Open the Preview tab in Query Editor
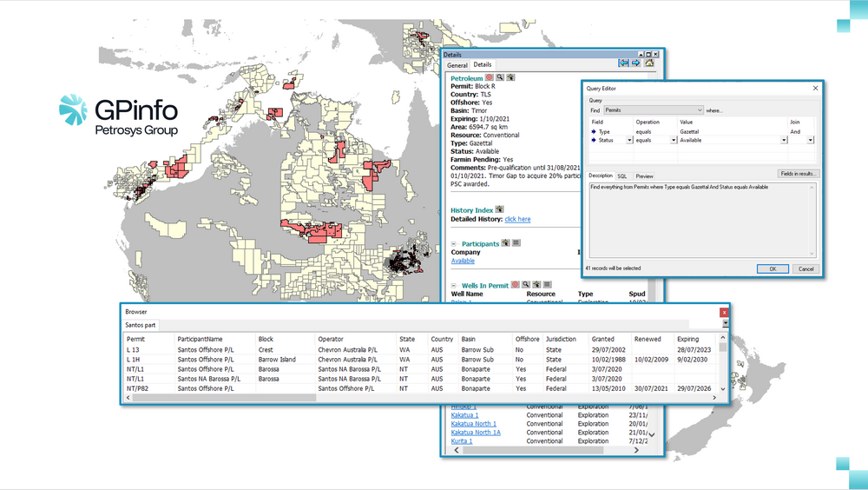Image resolution: width=868 pixels, height=490 pixels. [644, 175]
